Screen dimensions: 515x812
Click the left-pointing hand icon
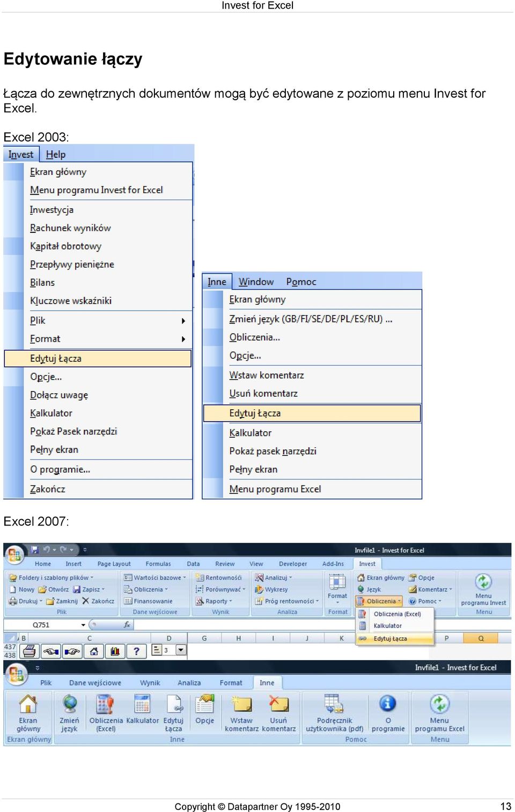coord(51,651)
